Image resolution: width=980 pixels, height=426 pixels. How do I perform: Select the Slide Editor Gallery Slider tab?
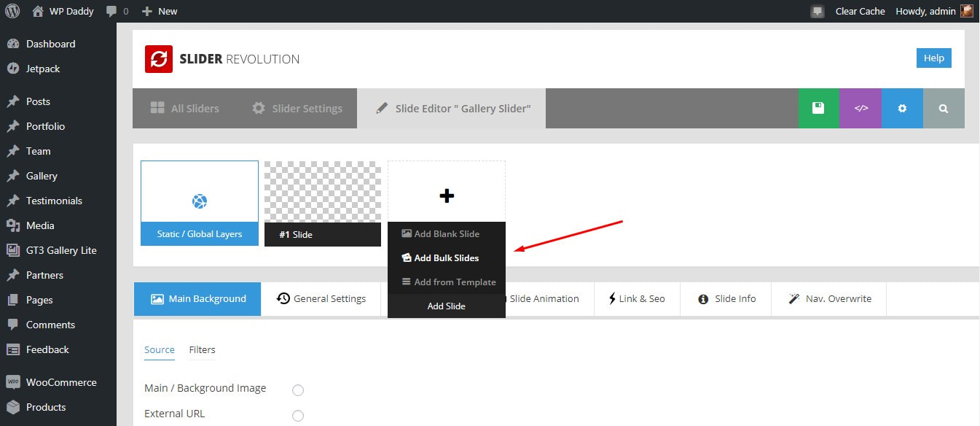452,108
